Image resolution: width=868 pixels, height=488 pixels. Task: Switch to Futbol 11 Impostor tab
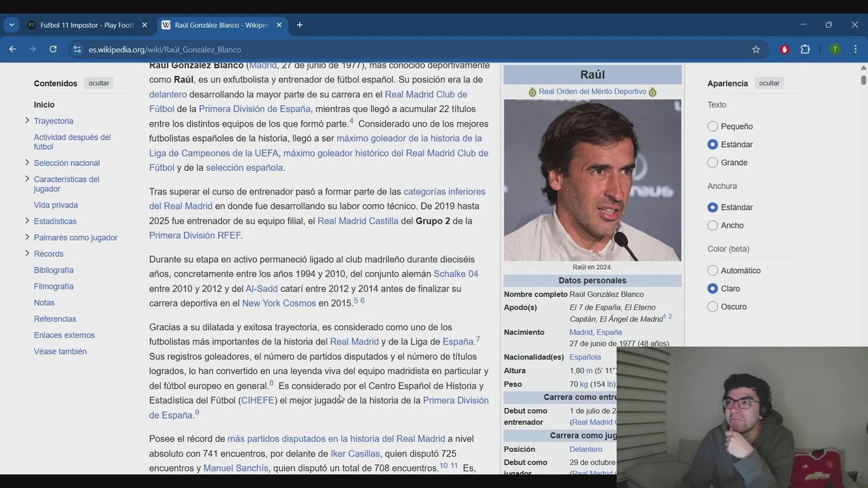tap(87, 25)
